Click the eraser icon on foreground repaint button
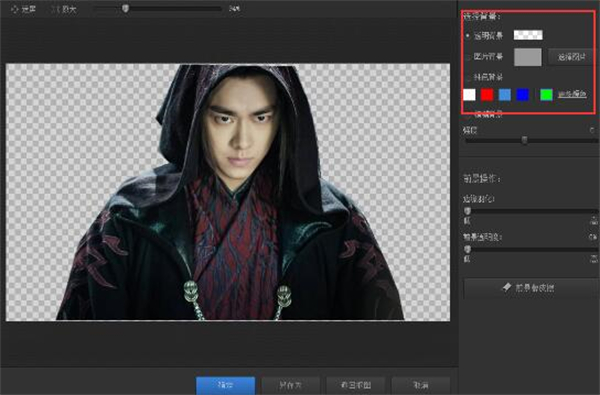600x395 pixels. [507, 287]
